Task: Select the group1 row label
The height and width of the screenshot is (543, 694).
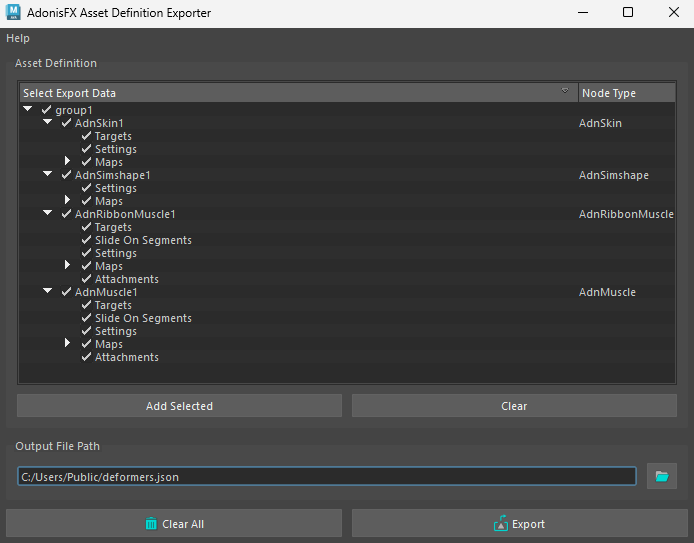Action: (74, 110)
